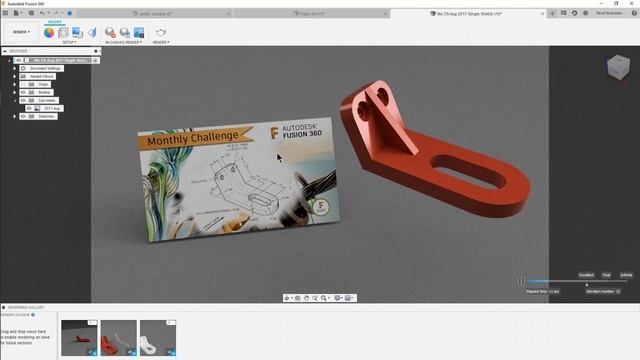Screen dimensions: 640x360
Task: Open the Setup panel dropdown
Action: point(69,42)
